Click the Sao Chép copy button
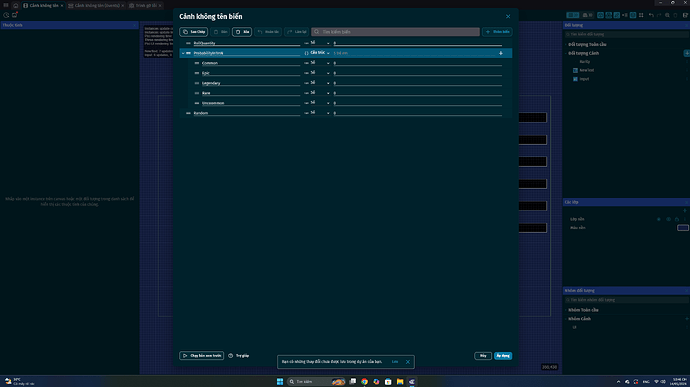This screenshot has width=690, height=387. [x=194, y=32]
